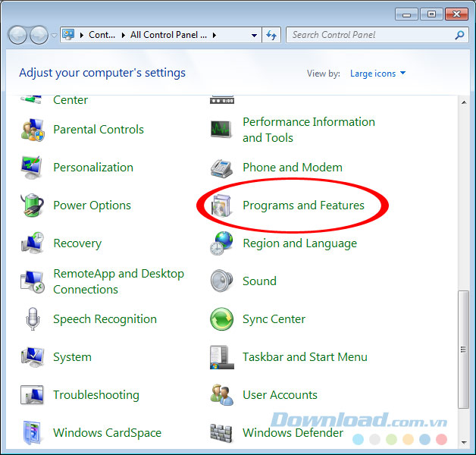
Task: Click the Sound speaker icon
Action: point(221,281)
